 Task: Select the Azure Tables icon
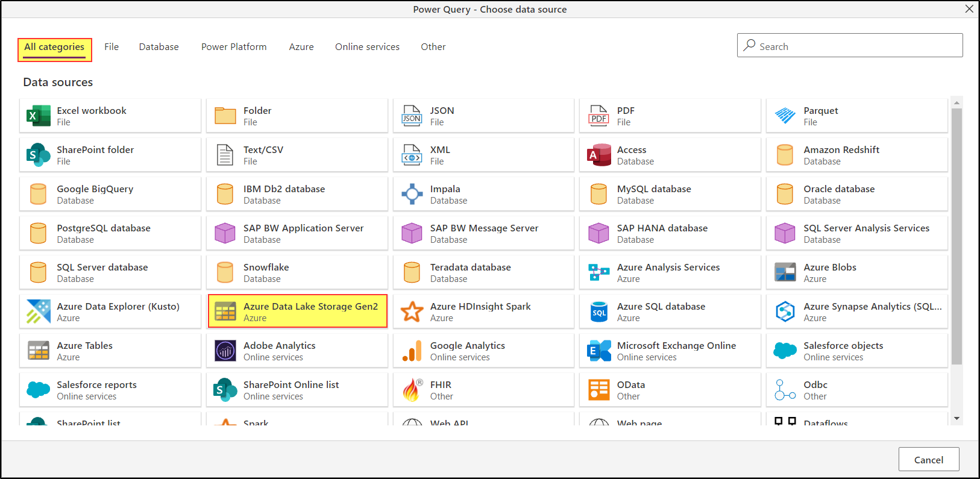click(39, 351)
